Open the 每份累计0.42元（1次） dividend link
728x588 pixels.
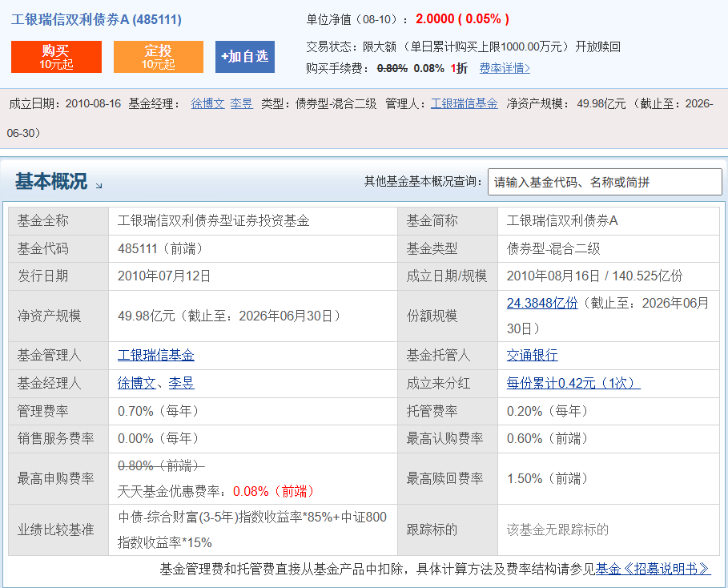[573, 383]
